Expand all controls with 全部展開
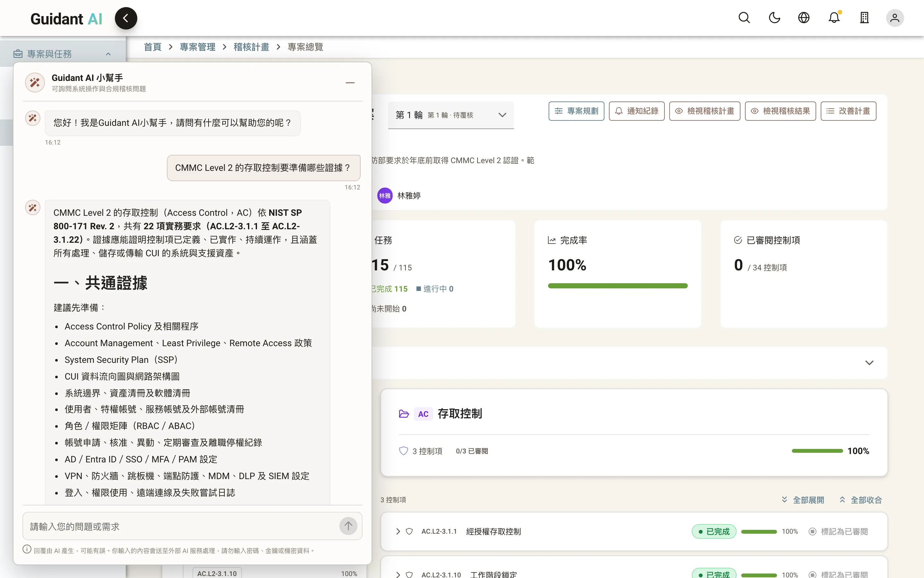Viewport: 924px width, 578px height. (803, 500)
